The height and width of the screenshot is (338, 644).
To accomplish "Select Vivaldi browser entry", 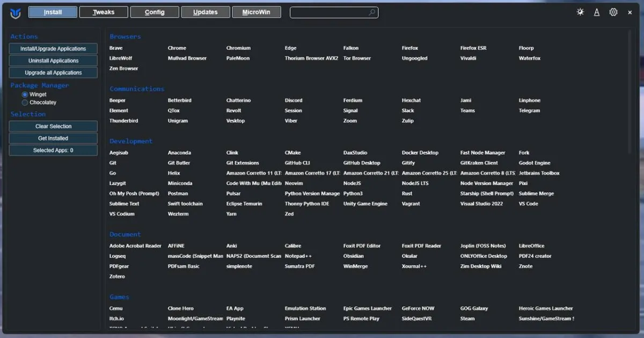I will tap(468, 59).
